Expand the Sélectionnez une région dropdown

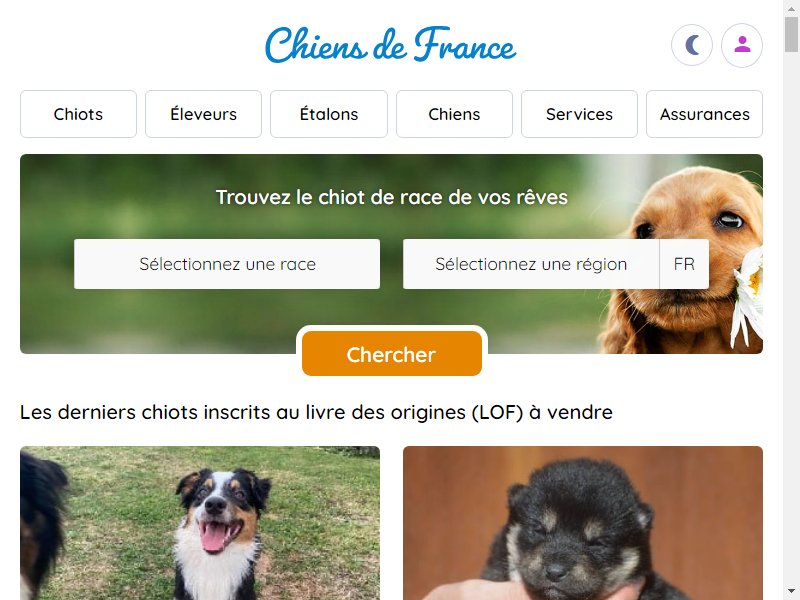point(531,264)
